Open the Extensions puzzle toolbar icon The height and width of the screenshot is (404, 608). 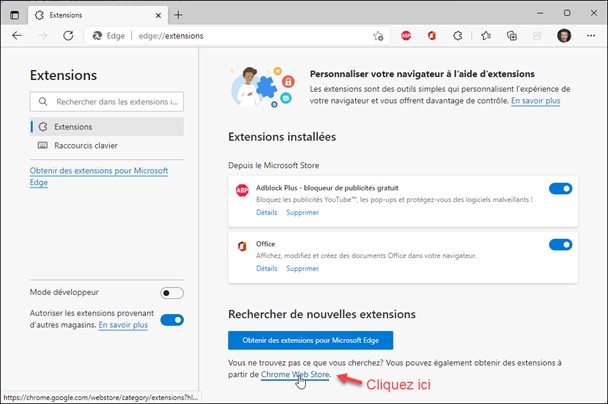[458, 36]
